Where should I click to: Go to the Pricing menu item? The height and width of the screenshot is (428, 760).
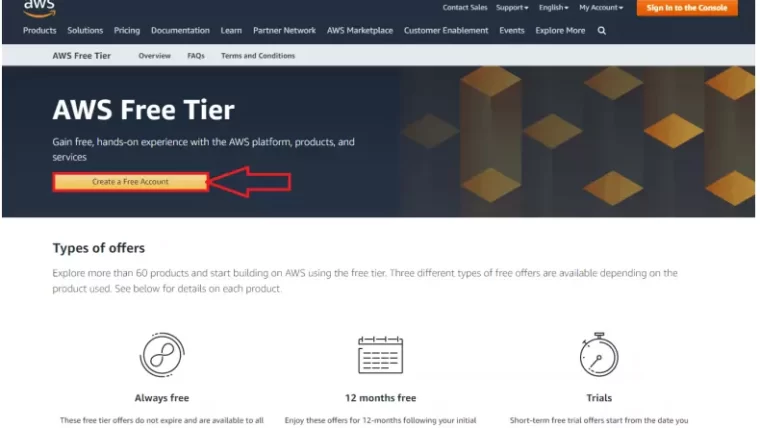pyautogui.click(x=127, y=31)
